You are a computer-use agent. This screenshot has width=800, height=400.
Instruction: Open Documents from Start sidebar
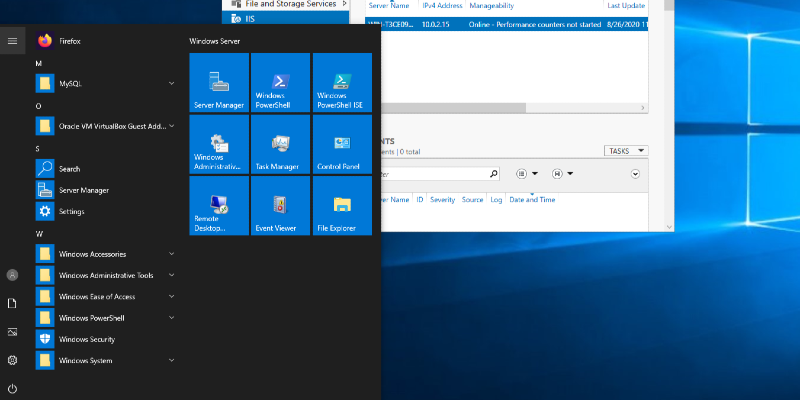pos(12,304)
